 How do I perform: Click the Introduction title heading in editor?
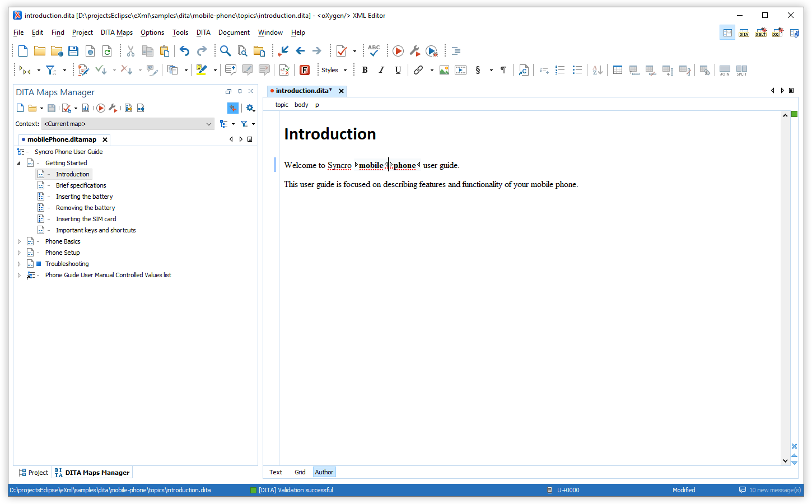[x=330, y=134]
